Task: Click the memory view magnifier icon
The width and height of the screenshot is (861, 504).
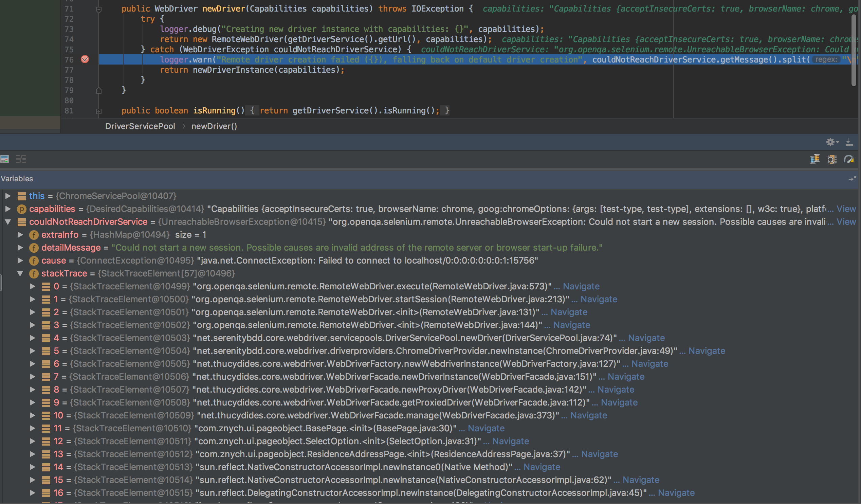Action: pos(832,159)
